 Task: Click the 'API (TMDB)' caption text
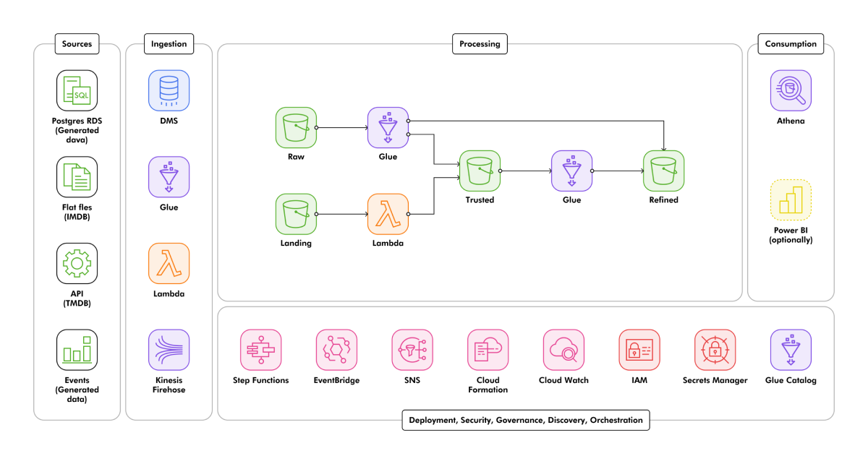[x=77, y=298]
